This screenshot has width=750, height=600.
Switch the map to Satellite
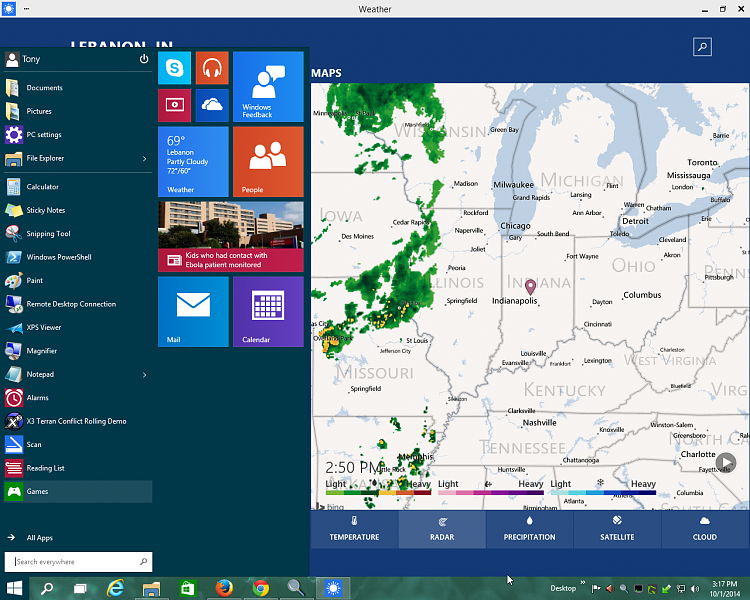point(617,529)
